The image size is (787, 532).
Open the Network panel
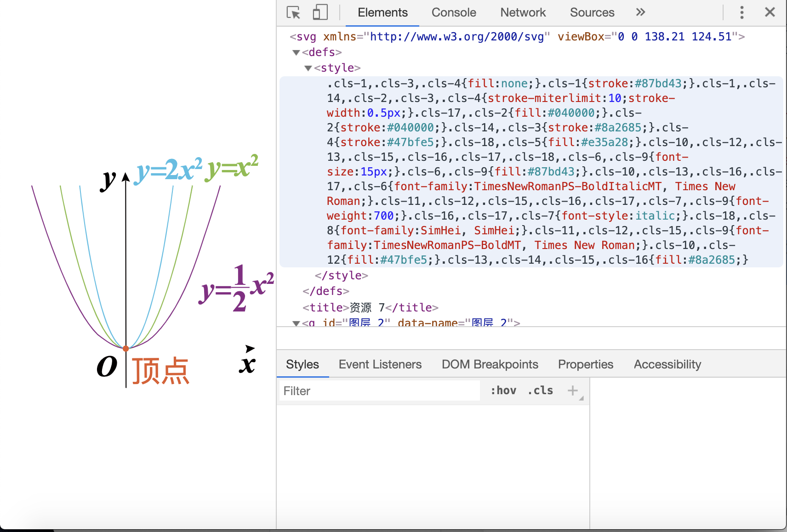pos(523,12)
